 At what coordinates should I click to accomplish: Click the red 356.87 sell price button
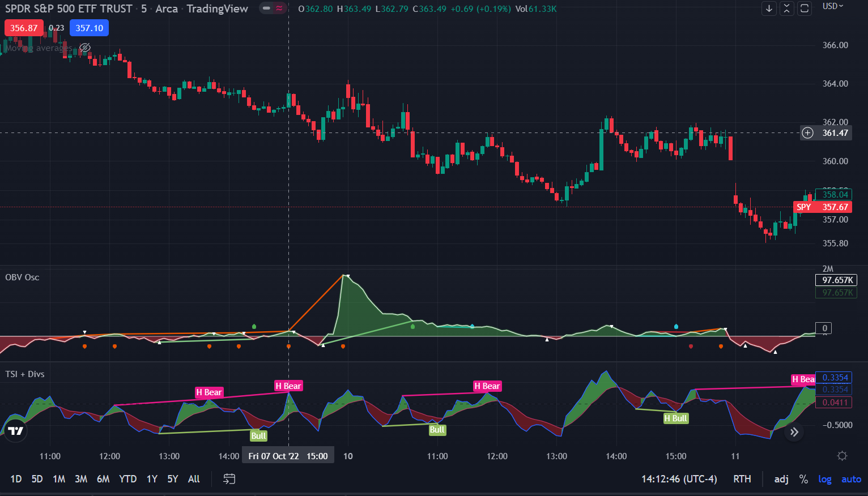coord(24,28)
